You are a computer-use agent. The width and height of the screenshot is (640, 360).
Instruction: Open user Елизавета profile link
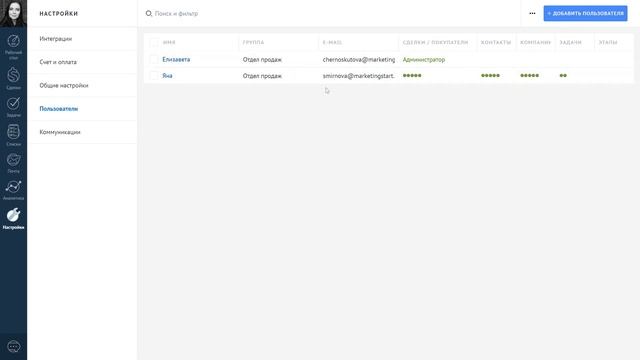tap(176, 60)
